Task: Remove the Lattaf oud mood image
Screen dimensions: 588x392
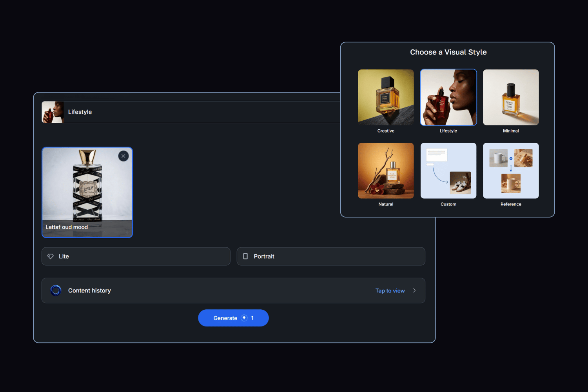Action: [123, 156]
